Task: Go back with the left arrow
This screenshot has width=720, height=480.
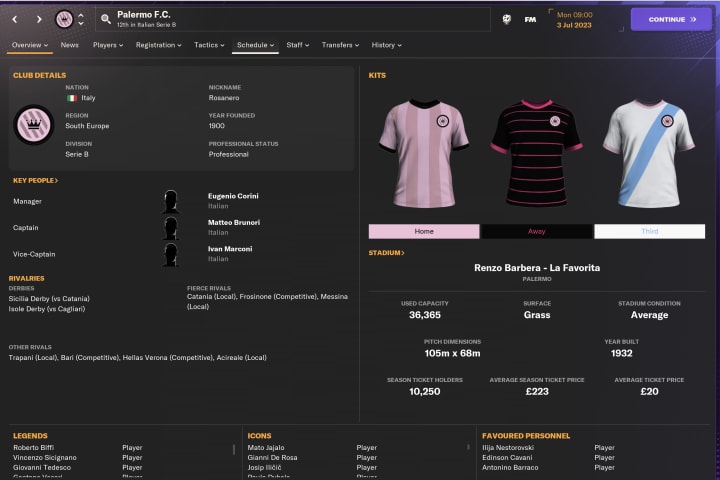Action: click(x=15, y=19)
